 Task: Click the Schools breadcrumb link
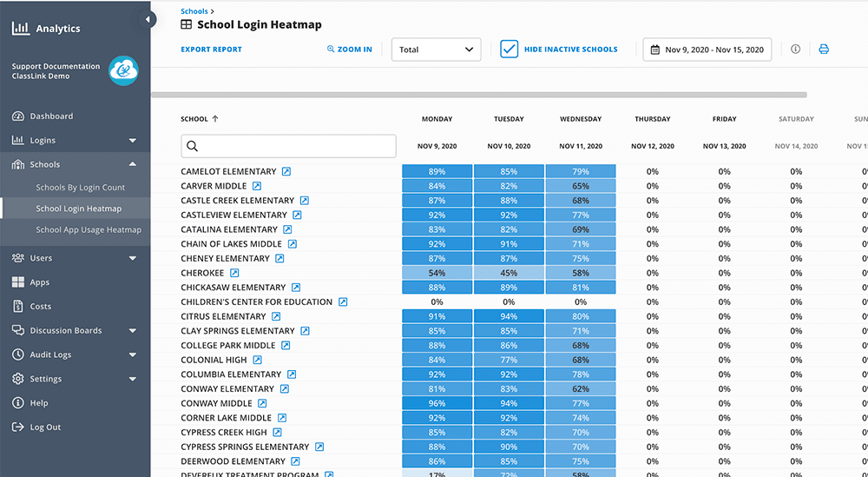[194, 11]
